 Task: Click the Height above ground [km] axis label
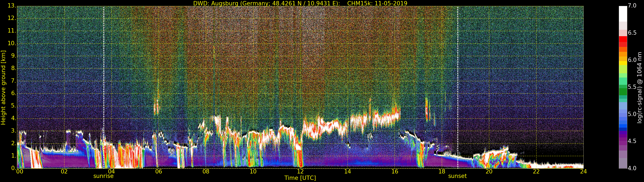tap(3, 87)
